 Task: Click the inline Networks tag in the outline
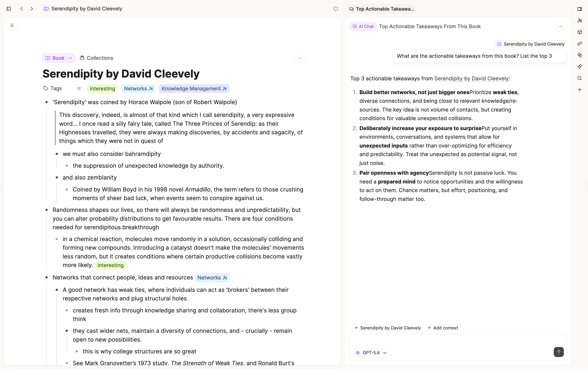point(212,278)
